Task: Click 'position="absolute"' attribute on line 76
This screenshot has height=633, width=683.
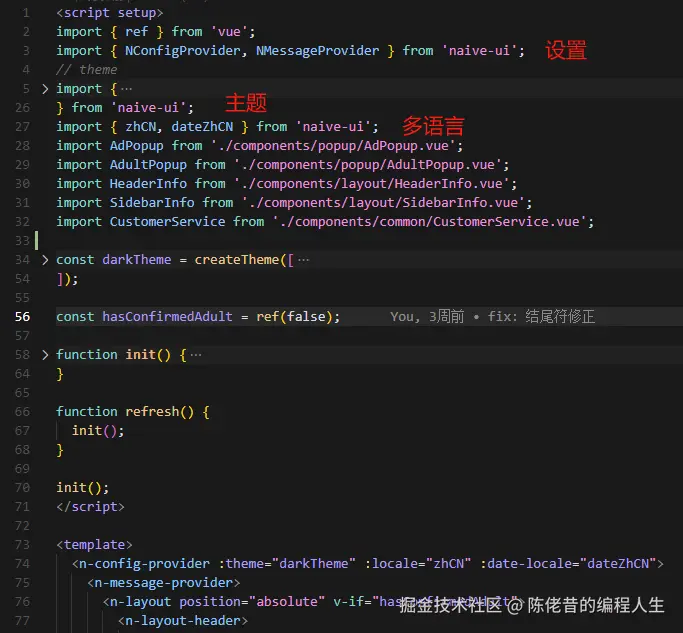Action: click(x=252, y=602)
